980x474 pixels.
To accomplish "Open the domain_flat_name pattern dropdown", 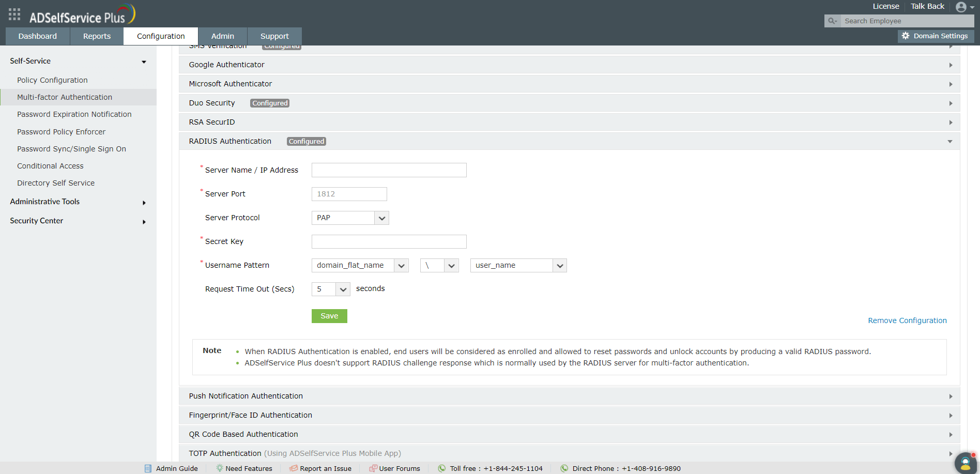I will (x=360, y=265).
